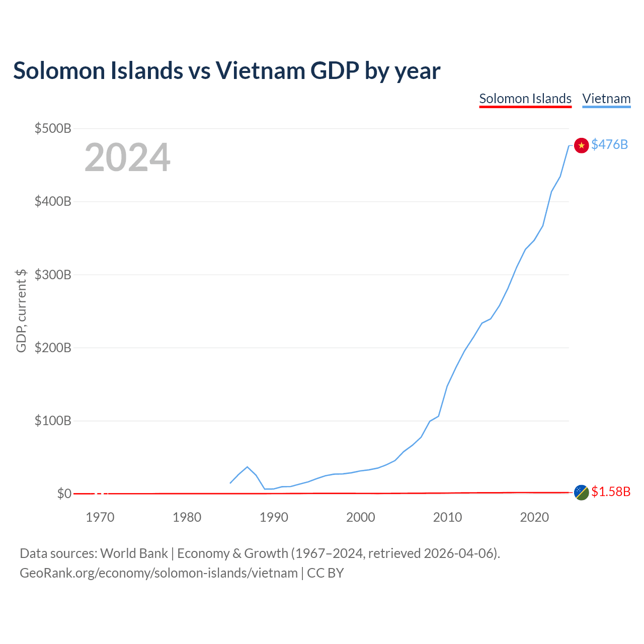Click the large 2024 year watermark
The image size is (644, 644).
tap(127, 158)
